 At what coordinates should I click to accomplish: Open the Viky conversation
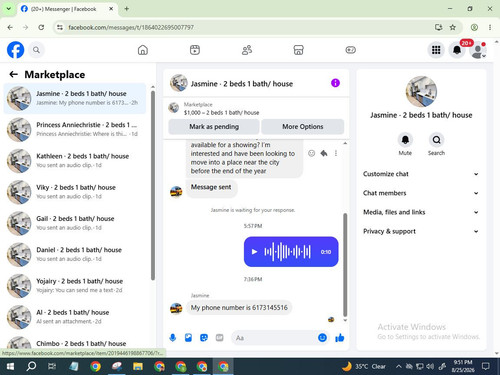(75, 192)
